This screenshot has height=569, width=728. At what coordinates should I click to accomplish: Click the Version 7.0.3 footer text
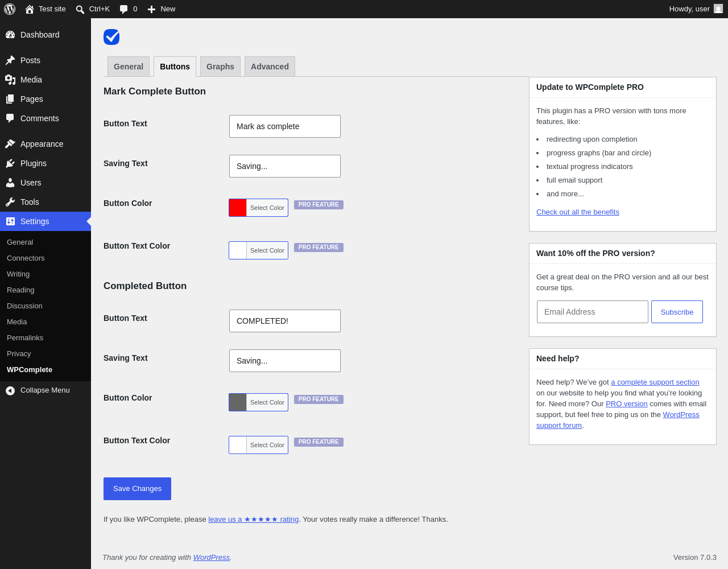(x=695, y=558)
